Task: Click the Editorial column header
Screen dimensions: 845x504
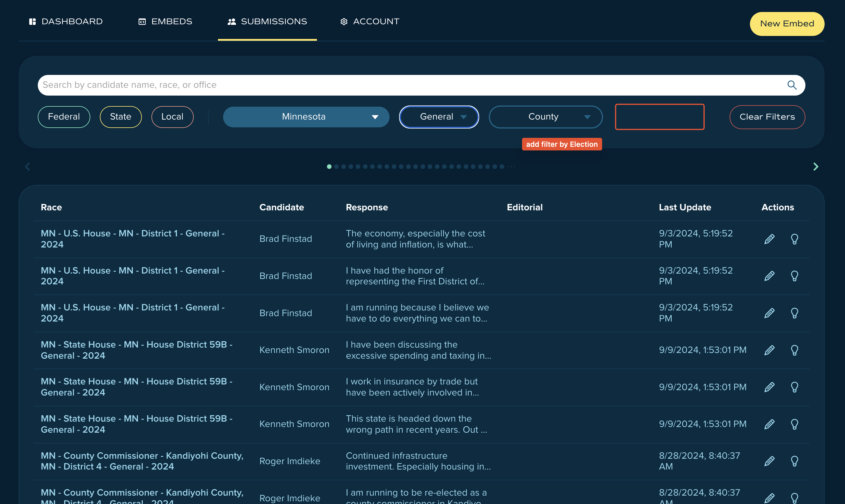Action: [524, 207]
